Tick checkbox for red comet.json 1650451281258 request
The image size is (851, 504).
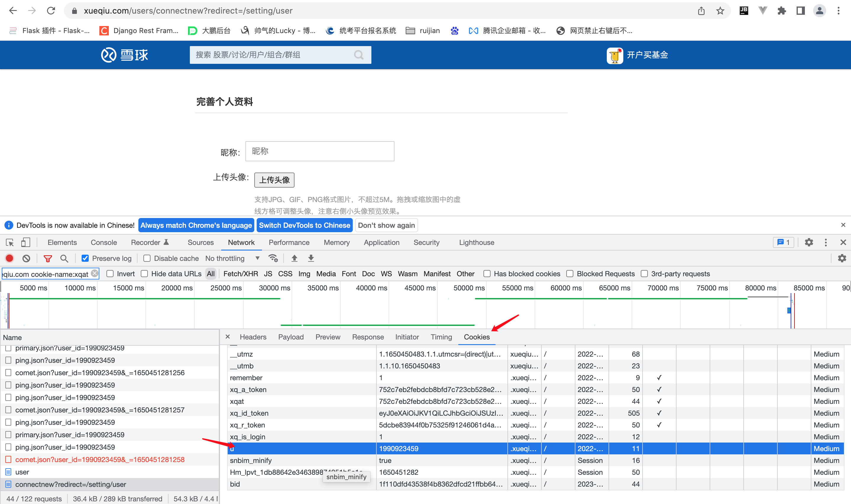click(x=9, y=459)
